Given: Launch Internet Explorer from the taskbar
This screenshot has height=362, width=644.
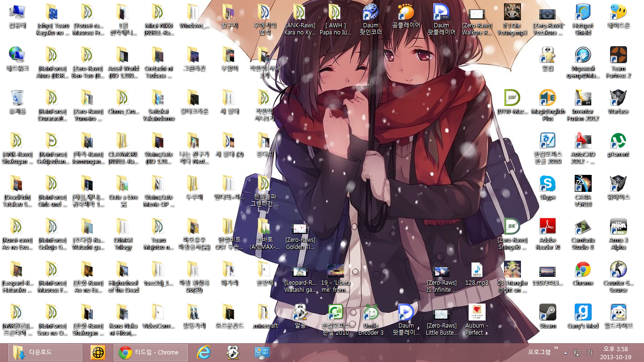Looking at the screenshot, I should (x=203, y=352).
